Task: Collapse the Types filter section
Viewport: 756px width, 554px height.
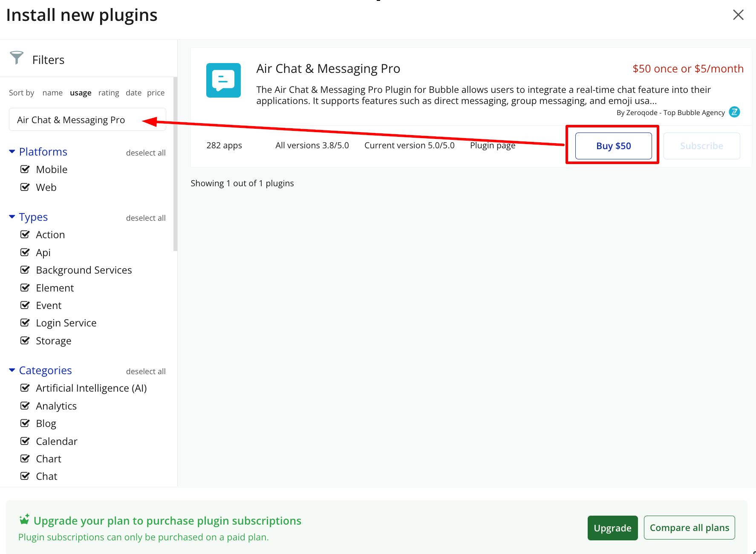Action: pos(12,217)
